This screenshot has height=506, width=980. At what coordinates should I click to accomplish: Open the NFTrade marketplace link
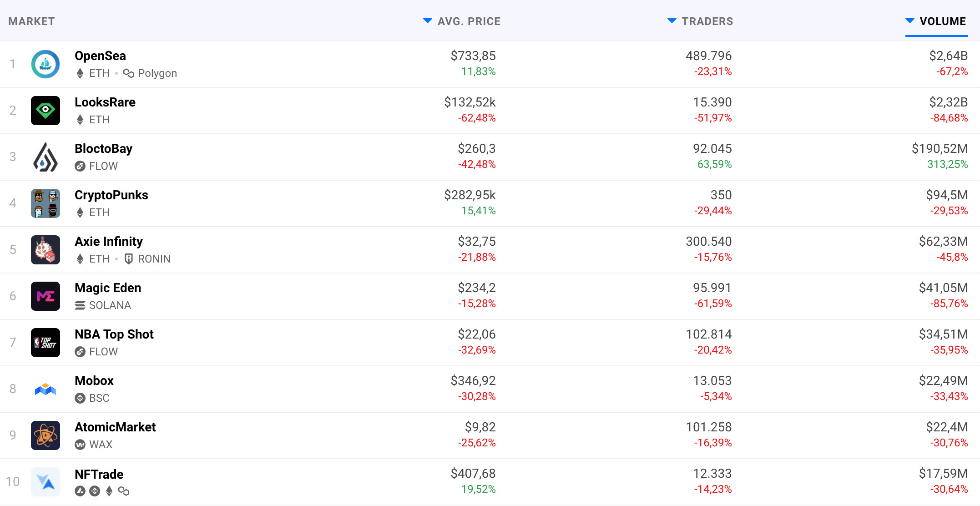(99, 474)
